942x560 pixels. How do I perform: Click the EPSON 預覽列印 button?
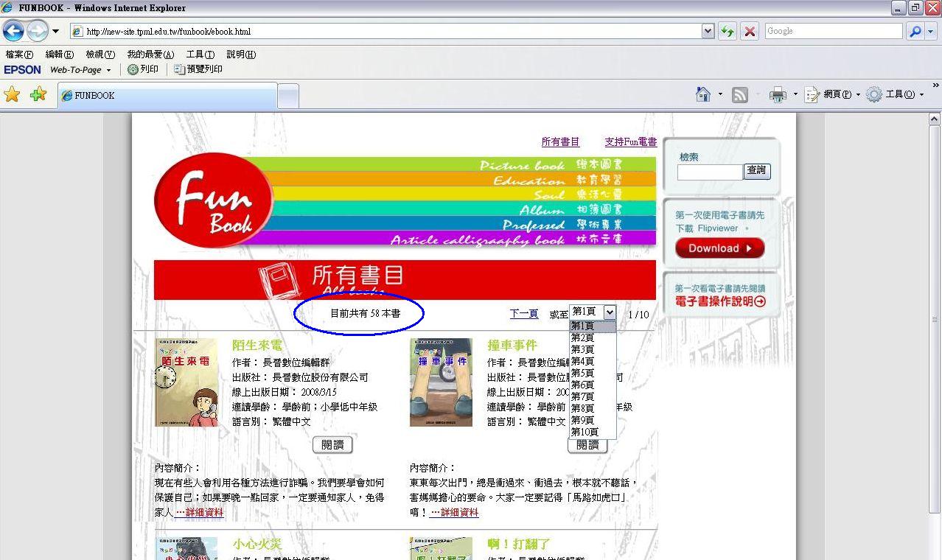pyautogui.click(x=198, y=69)
